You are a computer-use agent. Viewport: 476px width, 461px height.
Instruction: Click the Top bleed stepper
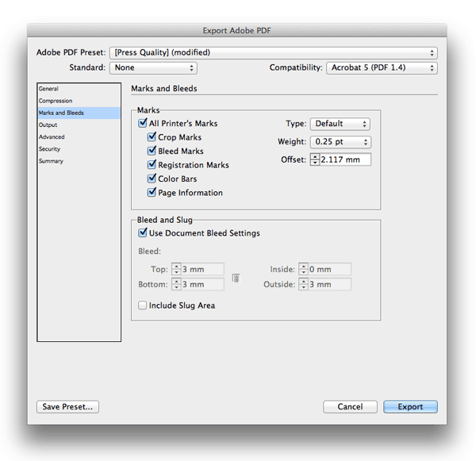(176, 269)
